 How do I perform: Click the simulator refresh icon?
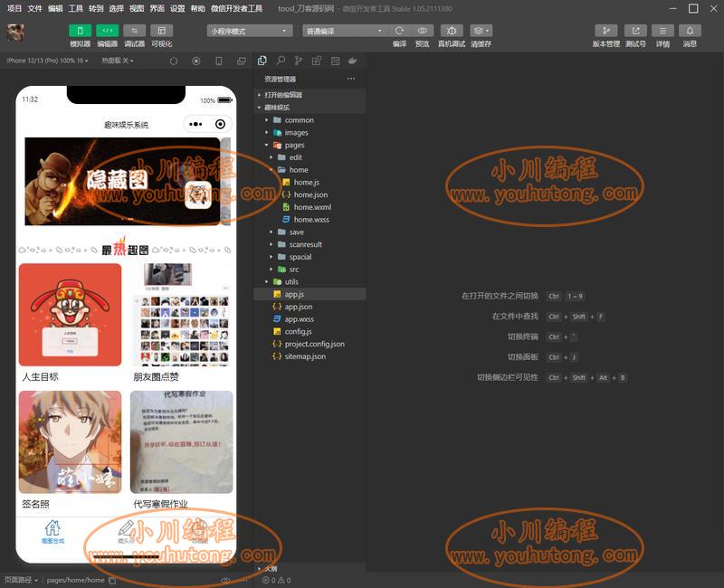tap(174, 61)
